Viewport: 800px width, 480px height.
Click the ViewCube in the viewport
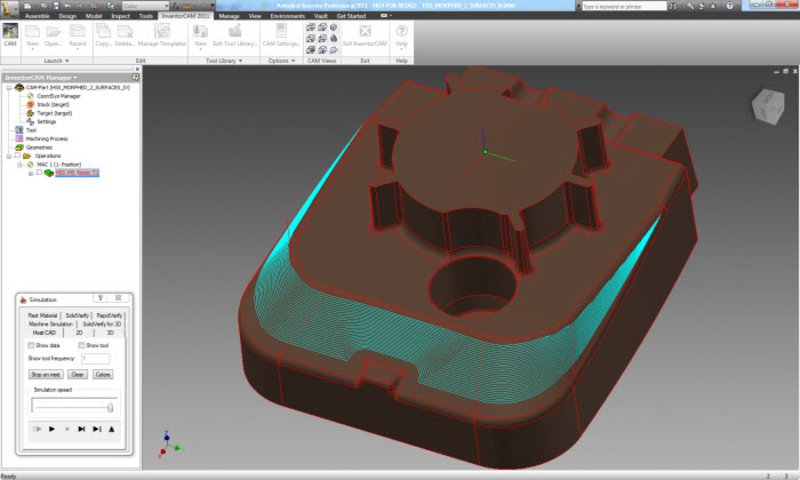pos(768,105)
